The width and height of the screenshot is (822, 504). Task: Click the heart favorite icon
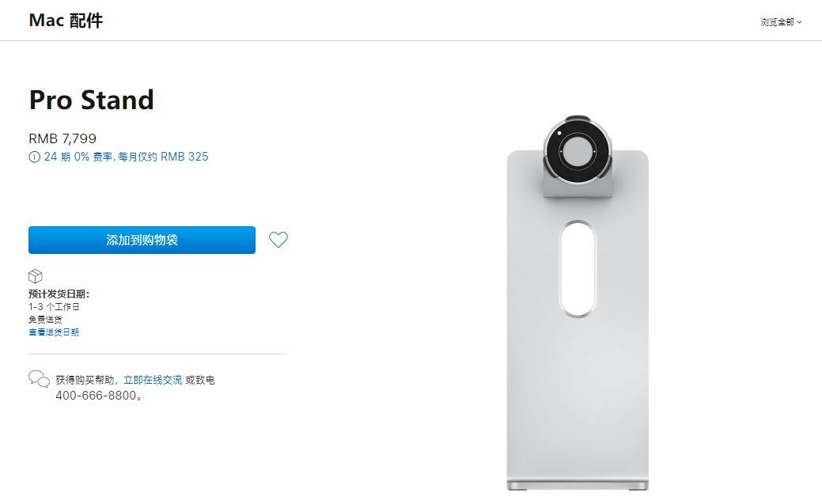[278, 240]
